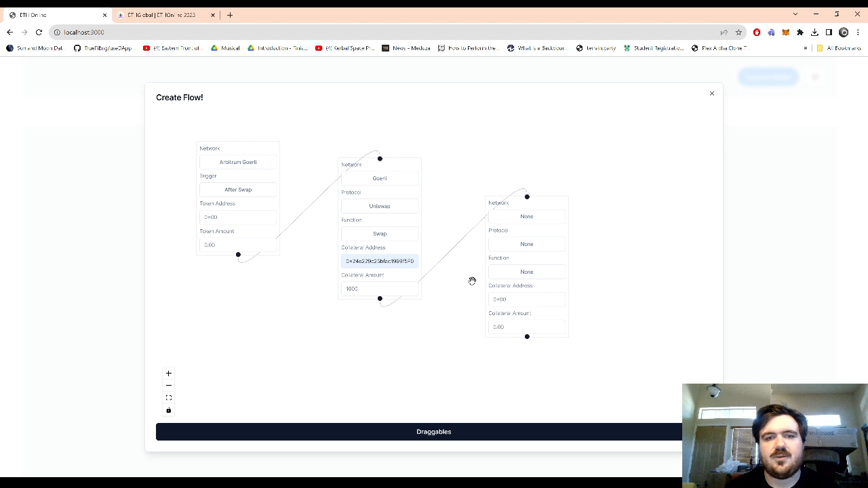The width and height of the screenshot is (868, 488).
Task: Open the News - Meduza bookmark
Action: pyautogui.click(x=406, y=48)
